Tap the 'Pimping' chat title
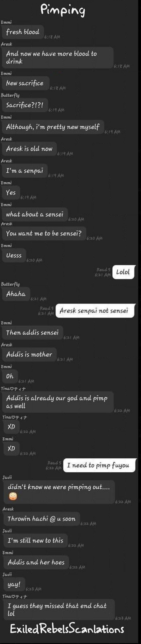 pyautogui.click(x=63, y=10)
